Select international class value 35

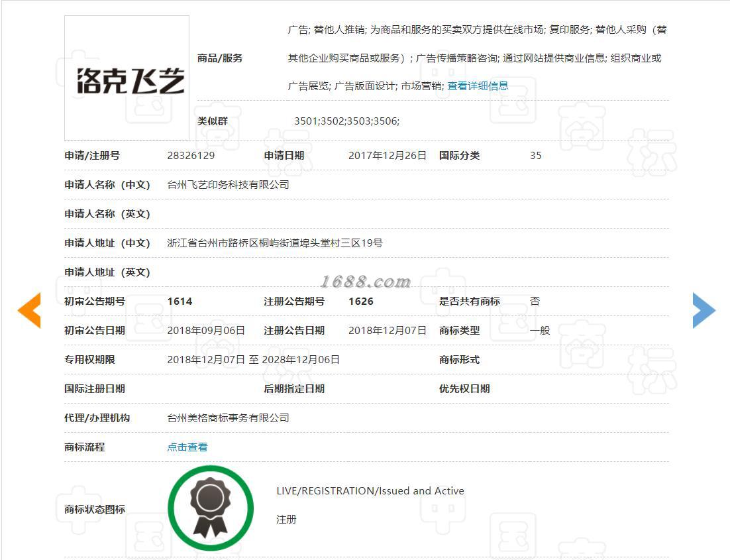pos(535,156)
